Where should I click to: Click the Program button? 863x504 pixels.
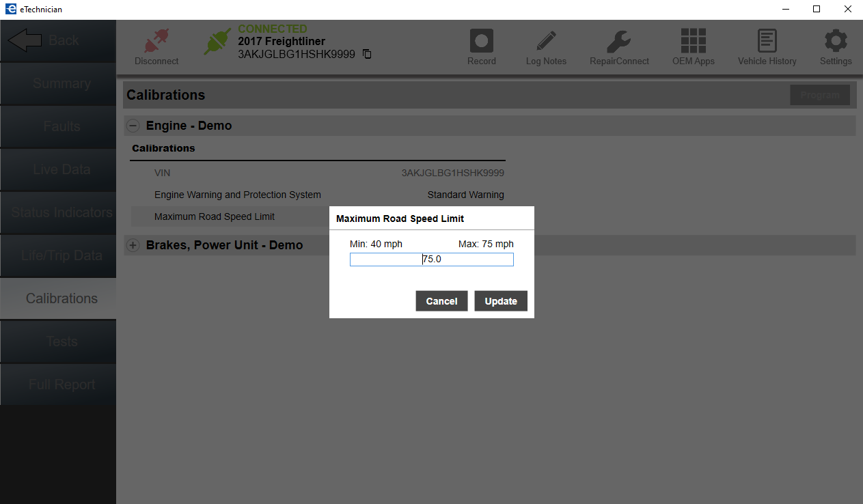819,95
